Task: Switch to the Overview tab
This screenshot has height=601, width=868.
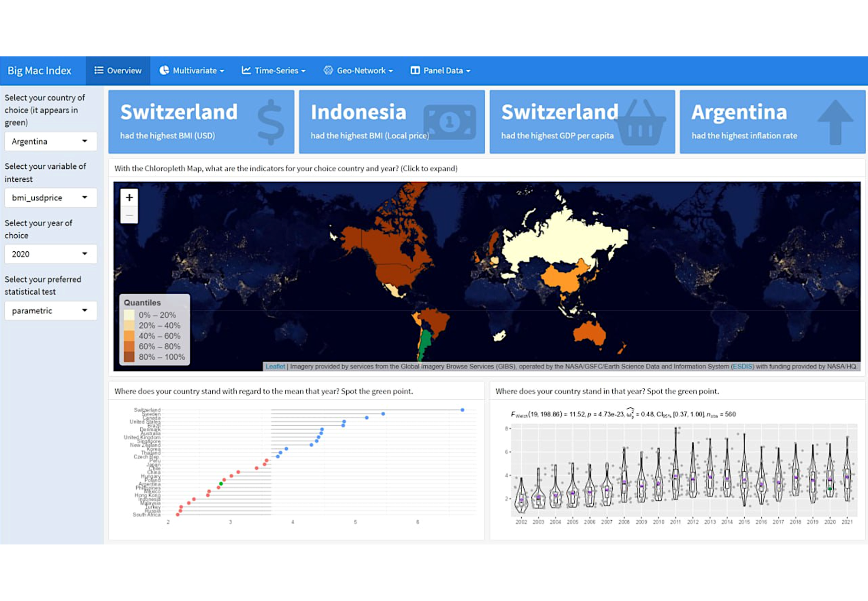Action: point(118,70)
